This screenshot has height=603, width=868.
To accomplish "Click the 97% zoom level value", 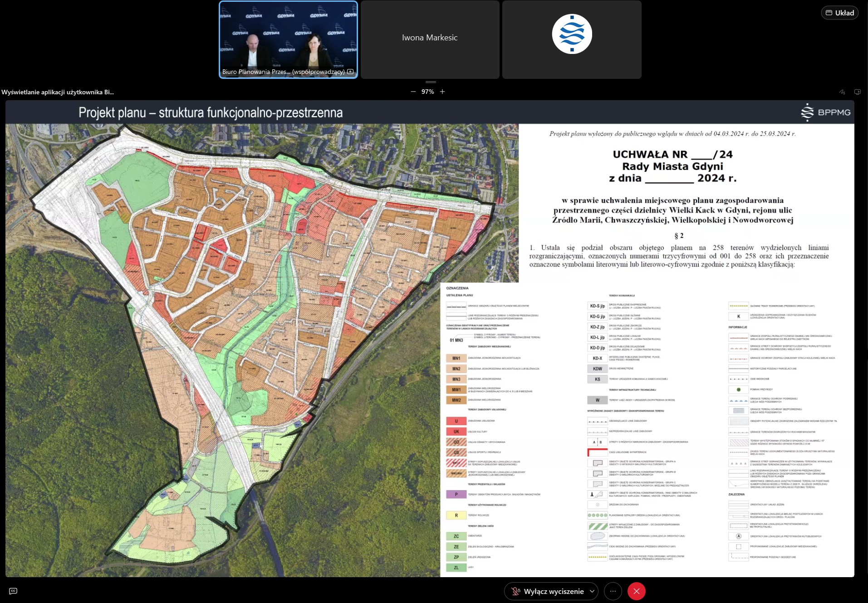I will click(427, 92).
